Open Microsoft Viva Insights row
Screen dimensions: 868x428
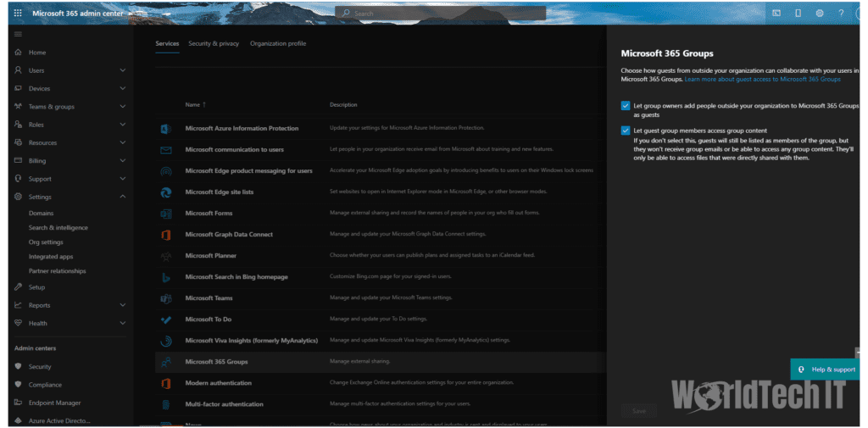point(251,341)
